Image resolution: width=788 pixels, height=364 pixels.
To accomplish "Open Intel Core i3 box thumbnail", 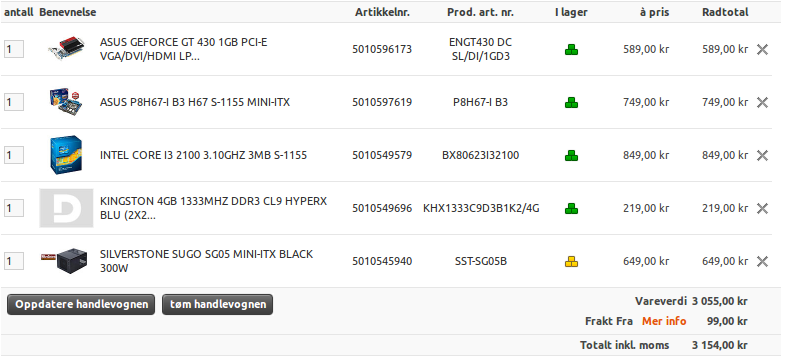I will [x=66, y=154].
